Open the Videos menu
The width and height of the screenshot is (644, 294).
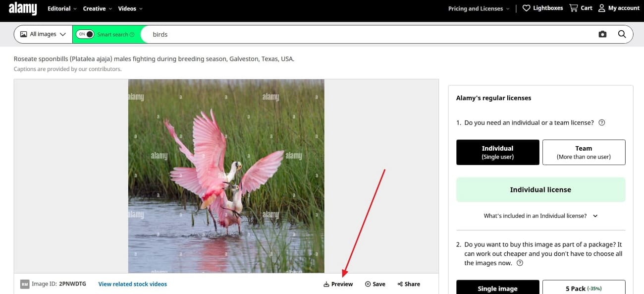click(x=130, y=8)
